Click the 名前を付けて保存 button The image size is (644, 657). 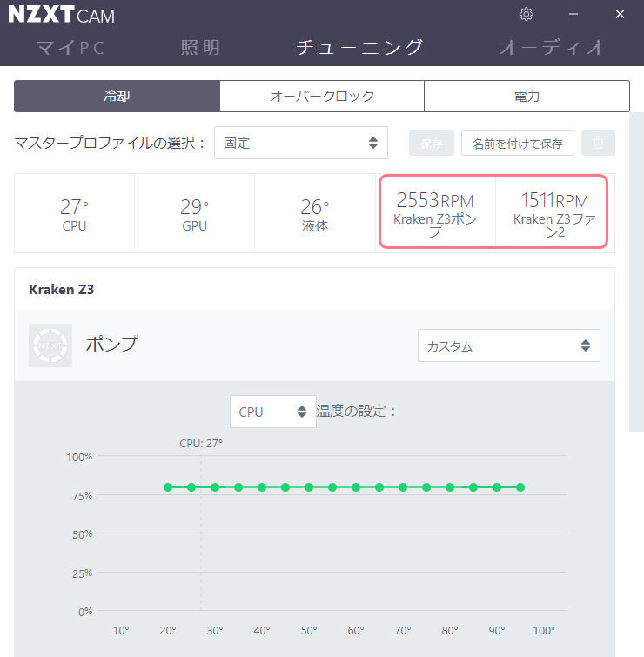518,143
